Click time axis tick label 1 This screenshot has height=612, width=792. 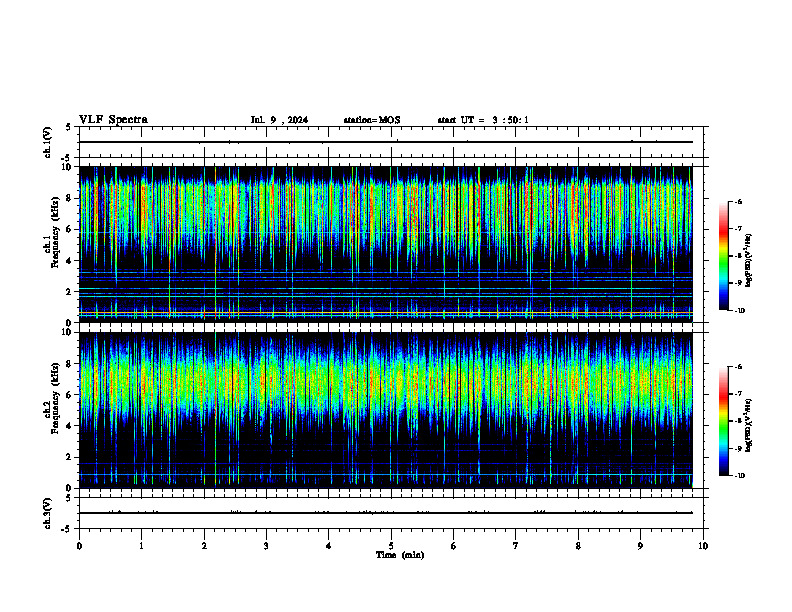(x=141, y=546)
